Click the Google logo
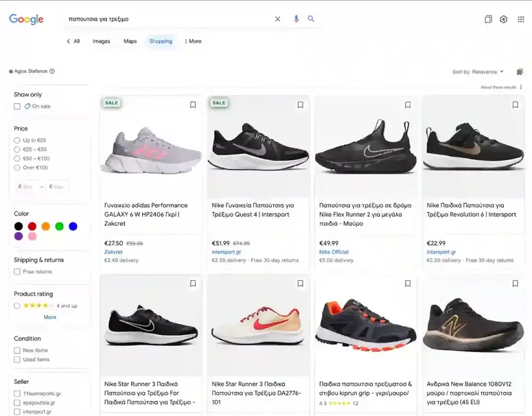Image resolution: width=532 pixels, height=416 pixels. pyautogui.click(x=26, y=19)
